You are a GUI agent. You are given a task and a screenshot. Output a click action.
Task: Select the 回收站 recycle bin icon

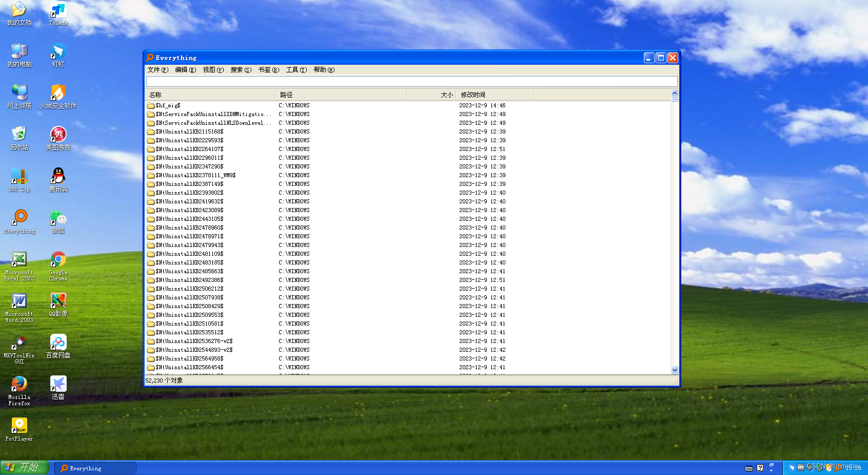coord(19,139)
